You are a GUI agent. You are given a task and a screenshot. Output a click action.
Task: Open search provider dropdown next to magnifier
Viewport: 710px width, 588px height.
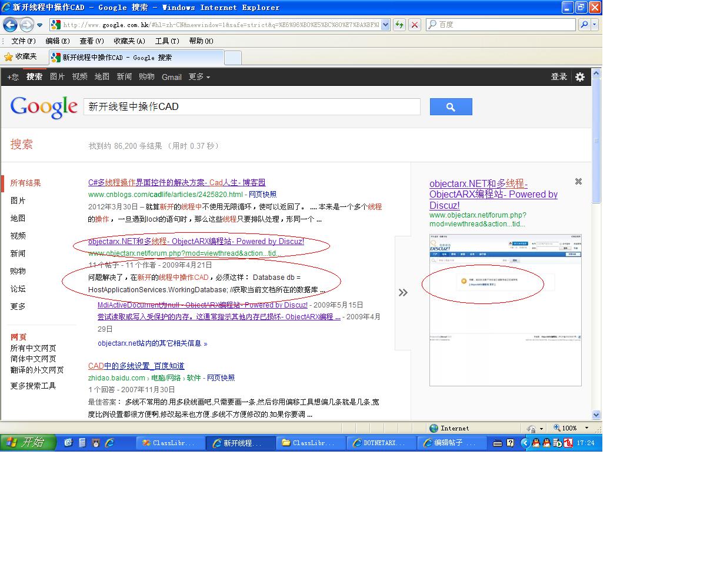(595, 25)
